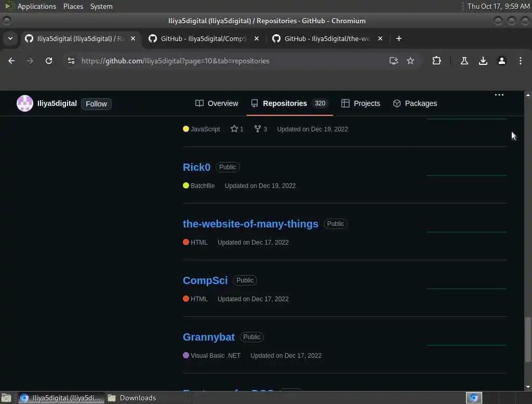This screenshot has height=404, width=532.
Task: Switch to the GitHub CompSci tab
Action: pyautogui.click(x=203, y=38)
